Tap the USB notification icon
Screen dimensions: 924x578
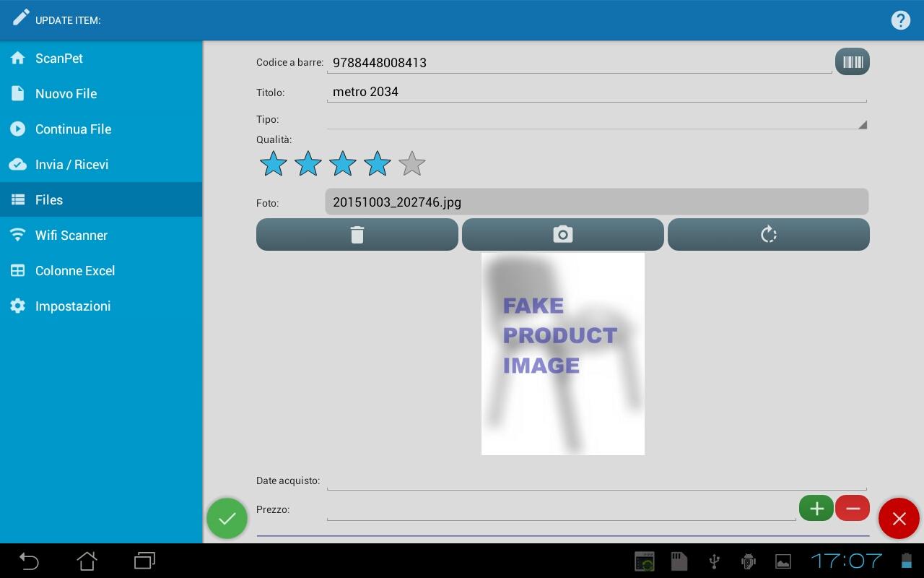(x=714, y=561)
